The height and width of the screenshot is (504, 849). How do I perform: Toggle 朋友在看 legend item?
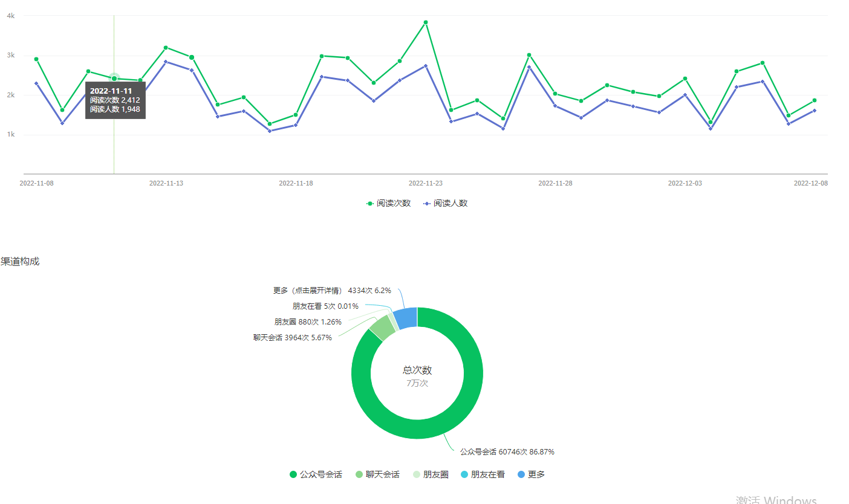483,474
